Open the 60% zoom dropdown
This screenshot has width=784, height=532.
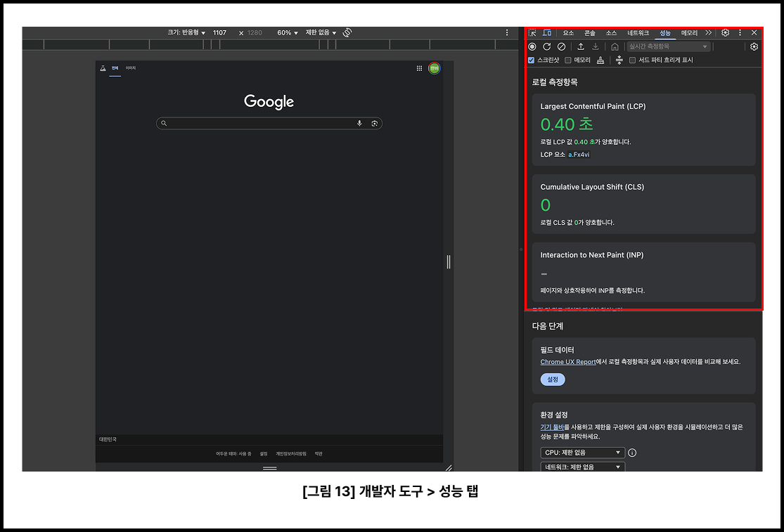pos(288,32)
